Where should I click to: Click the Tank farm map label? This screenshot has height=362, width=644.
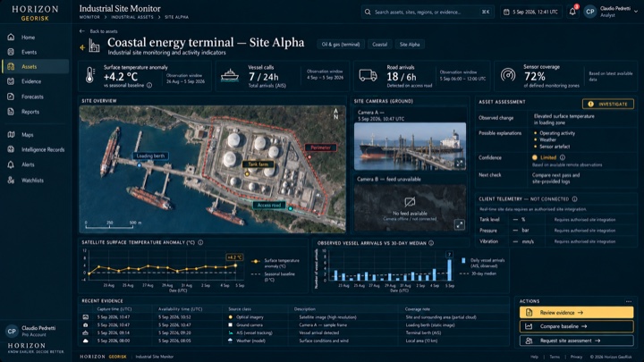coord(258,164)
